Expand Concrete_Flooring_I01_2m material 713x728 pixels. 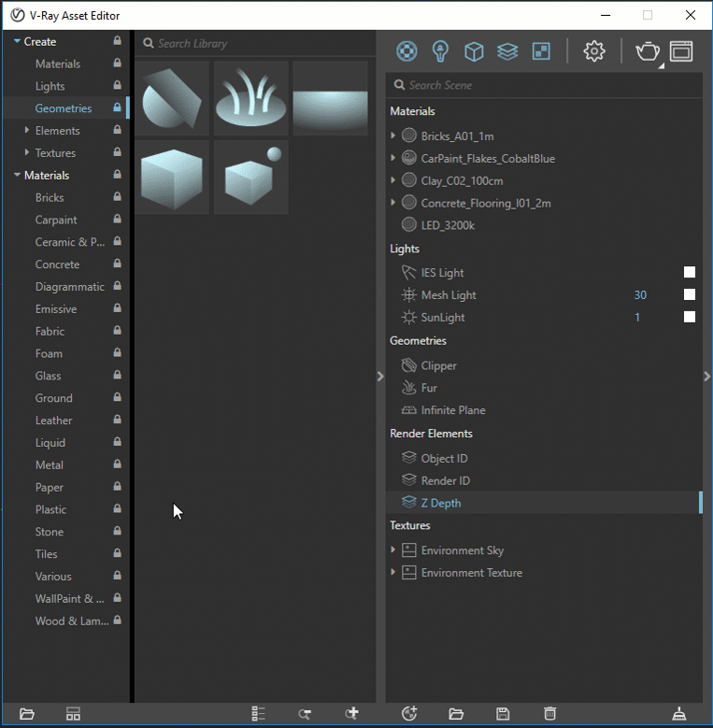pyautogui.click(x=393, y=203)
